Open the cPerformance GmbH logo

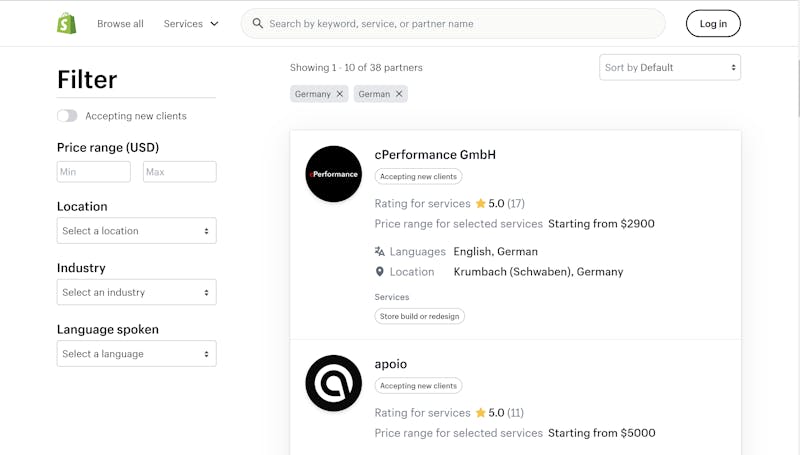334,174
